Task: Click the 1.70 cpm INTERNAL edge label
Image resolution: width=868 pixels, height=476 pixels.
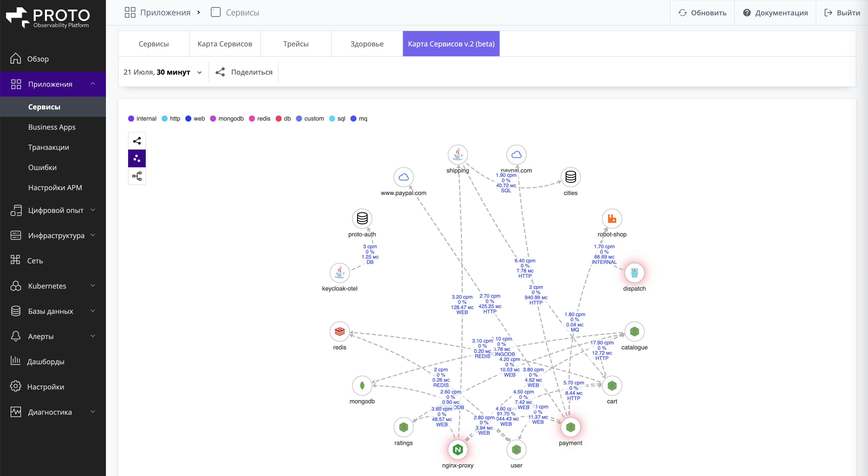Action: click(604, 254)
